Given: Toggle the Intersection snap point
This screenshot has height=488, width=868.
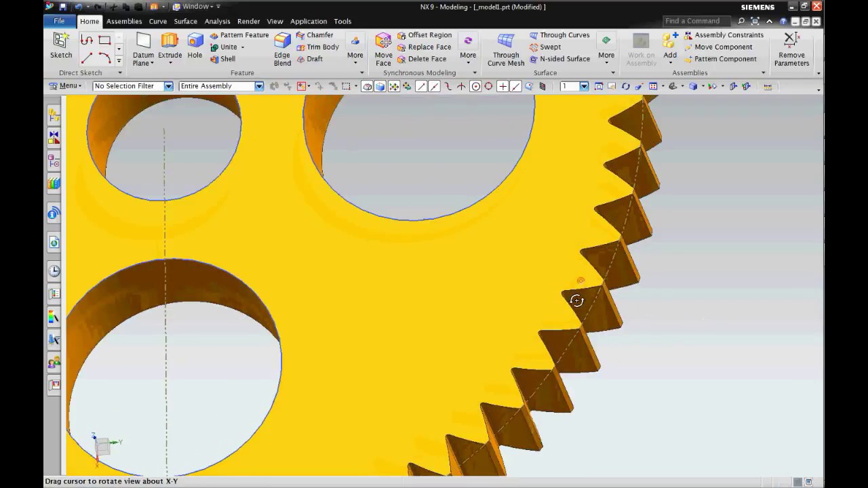Looking at the screenshot, I should tap(461, 86).
